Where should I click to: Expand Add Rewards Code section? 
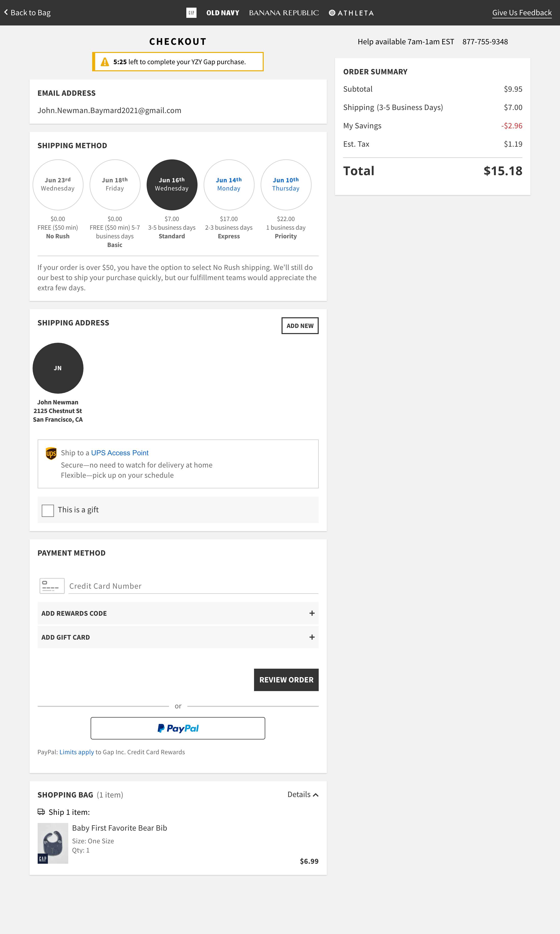tap(312, 613)
